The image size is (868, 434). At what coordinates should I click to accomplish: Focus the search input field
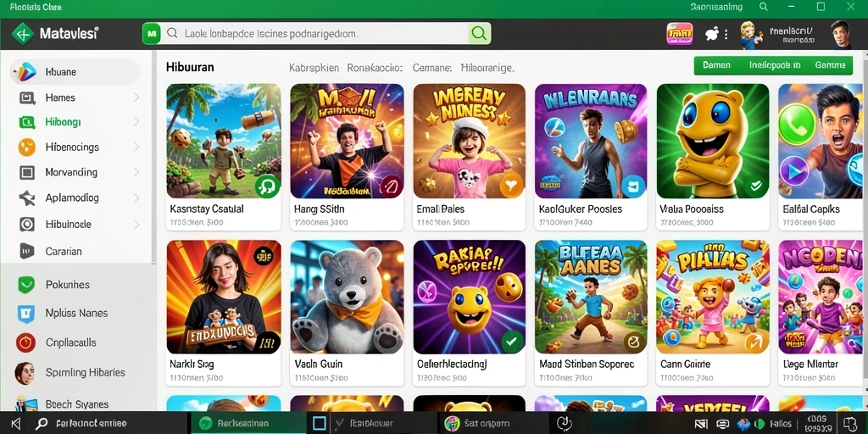click(x=316, y=34)
